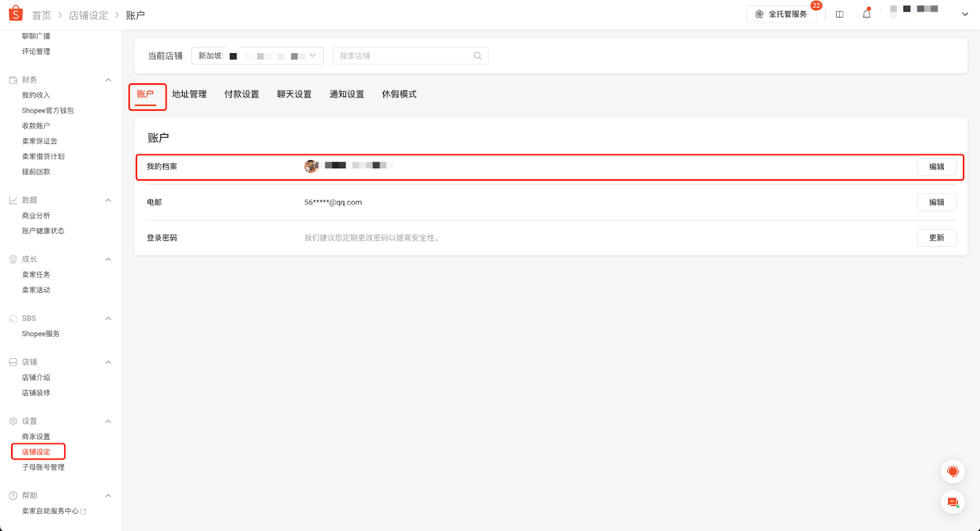Click the 全托管服务 service icon

tap(759, 14)
